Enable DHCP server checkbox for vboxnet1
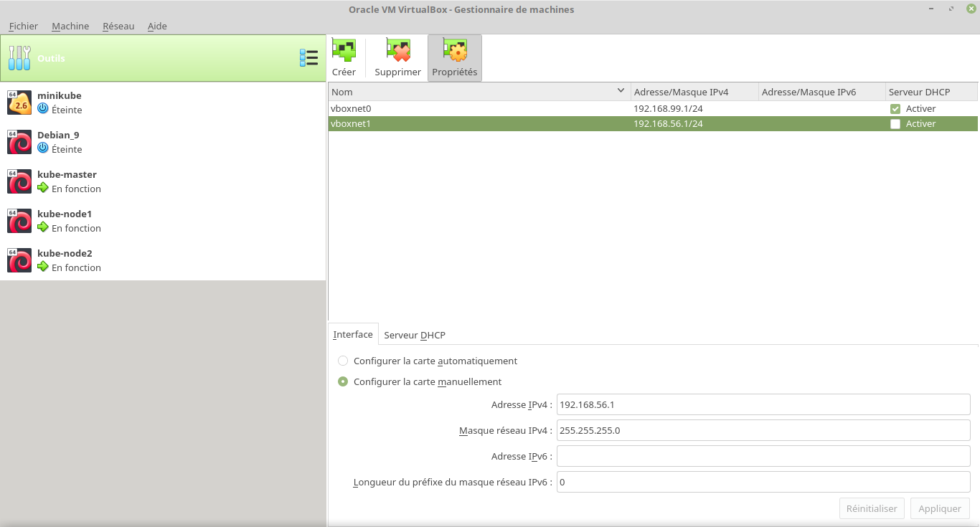Screen dimensions: 980x527 point(895,124)
